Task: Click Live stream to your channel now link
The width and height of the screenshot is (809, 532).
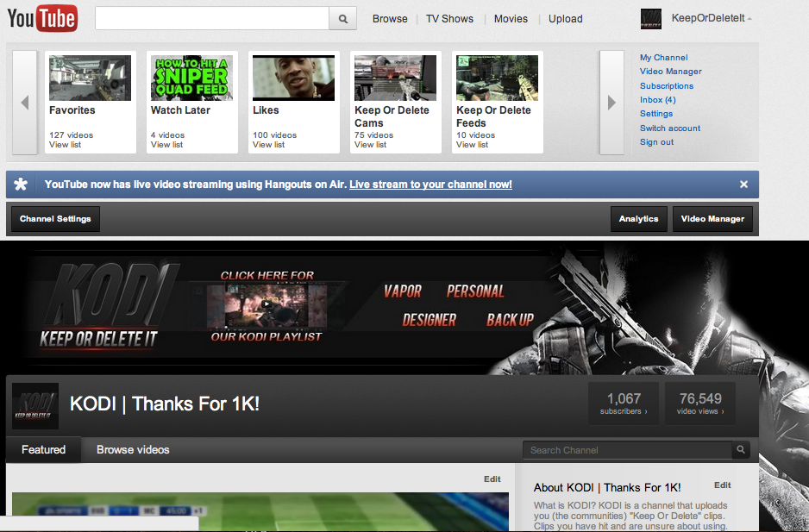Action: pos(431,185)
